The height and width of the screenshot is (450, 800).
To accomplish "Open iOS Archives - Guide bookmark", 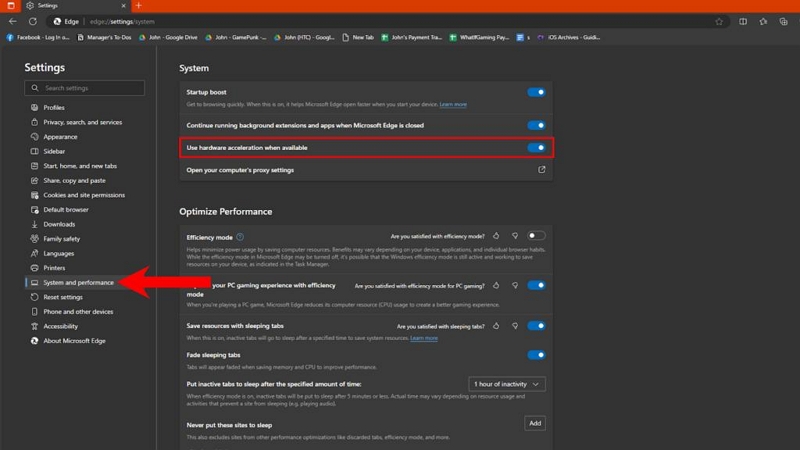I will click(x=569, y=37).
